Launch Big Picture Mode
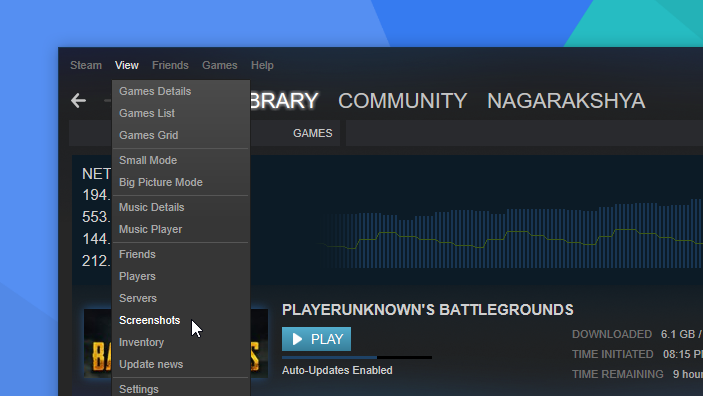The height and width of the screenshot is (396, 703). 181,182
